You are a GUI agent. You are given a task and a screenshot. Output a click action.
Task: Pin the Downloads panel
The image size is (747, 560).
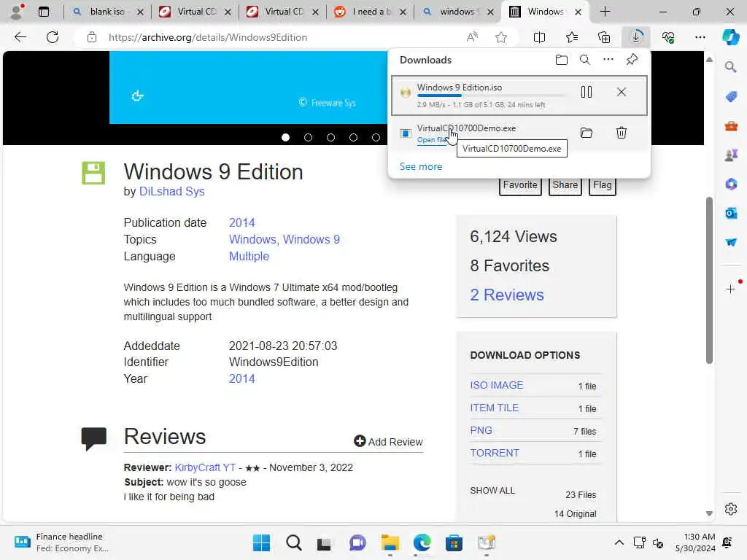click(632, 60)
